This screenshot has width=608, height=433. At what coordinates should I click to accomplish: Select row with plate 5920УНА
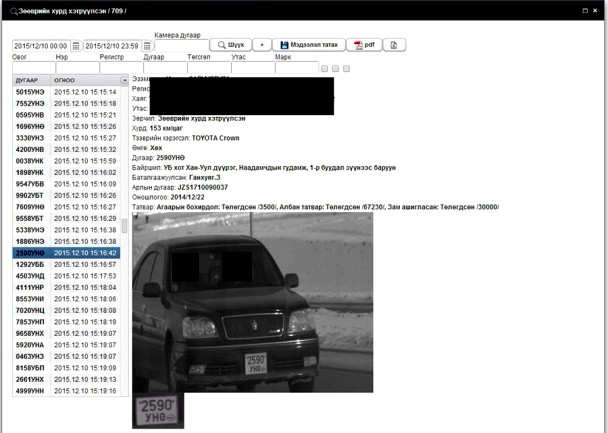pyautogui.click(x=66, y=345)
